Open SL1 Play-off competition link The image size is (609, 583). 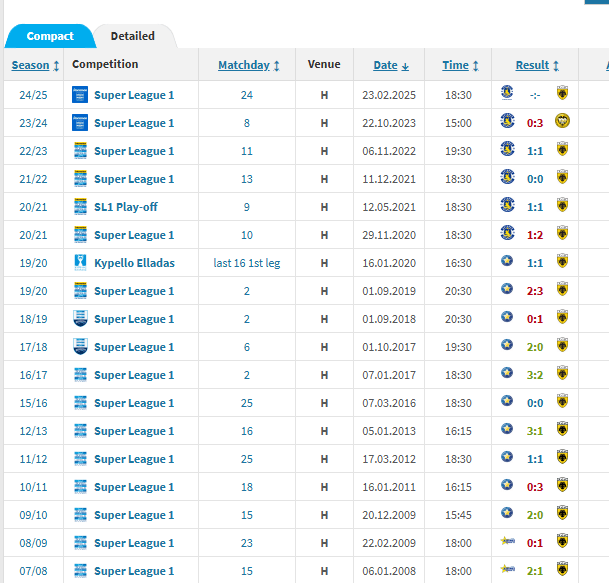pyautogui.click(x=126, y=207)
